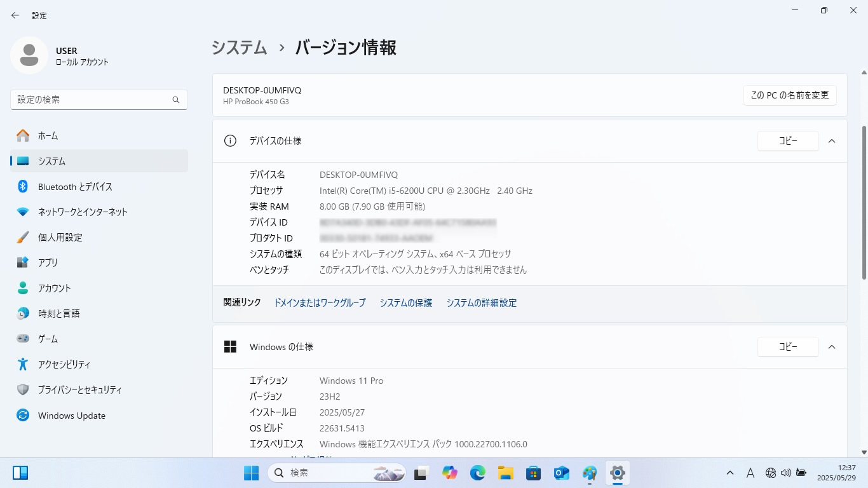Click この PC の名前を変更 button
This screenshot has height=488, width=868.
pyautogui.click(x=790, y=95)
